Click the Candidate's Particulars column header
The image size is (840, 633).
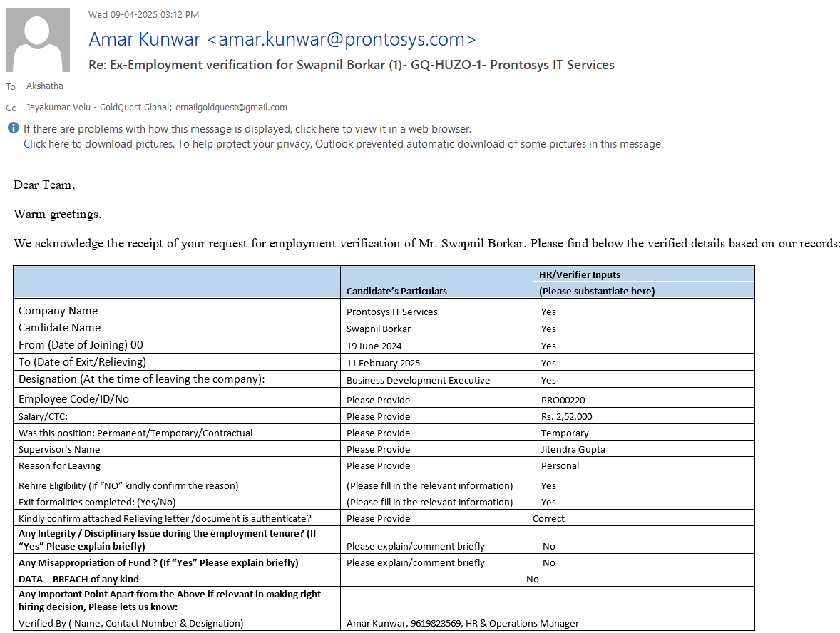coord(396,291)
